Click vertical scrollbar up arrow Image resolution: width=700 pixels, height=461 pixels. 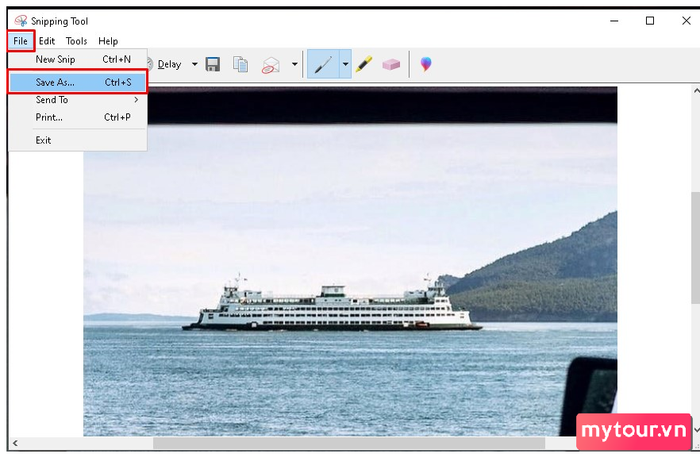(x=696, y=91)
